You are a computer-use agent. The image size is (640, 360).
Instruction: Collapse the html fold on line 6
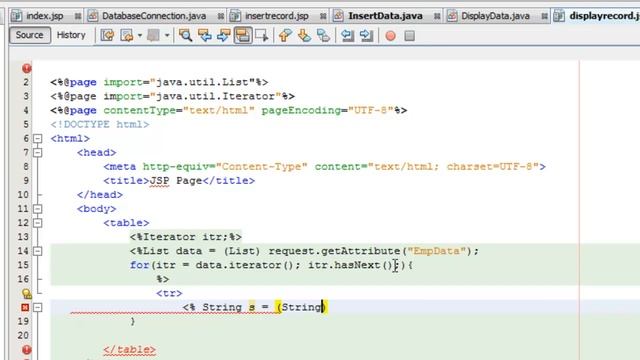pyautogui.click(x=38, y=138)
